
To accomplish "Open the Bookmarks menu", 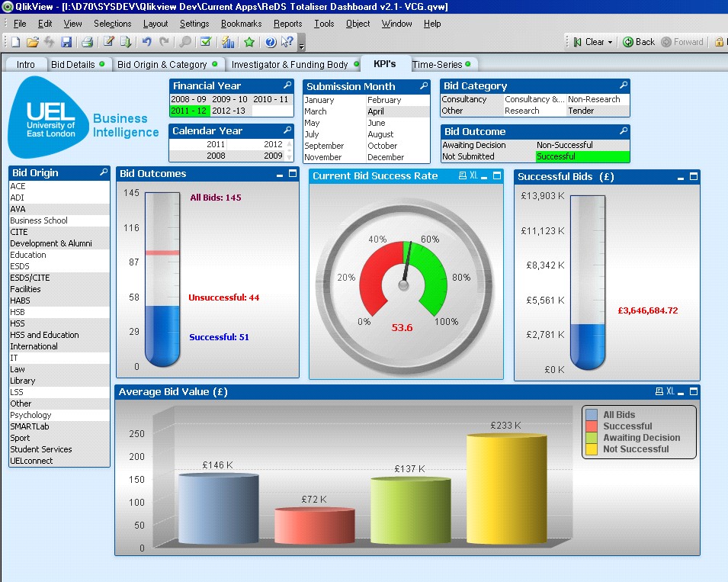I will (x=241, y=24).
